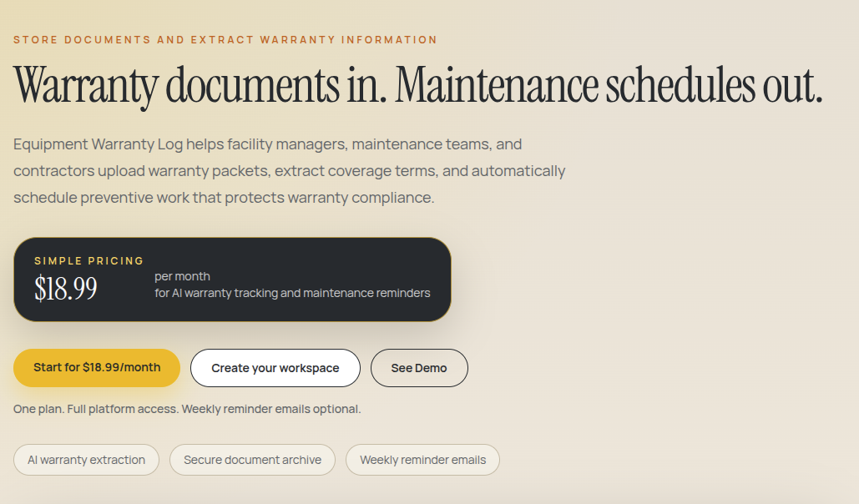Click the Weekly reminder emails optional text
This screenshot has height=504, width=859.
pyautogui.click(x=186, y=409)
